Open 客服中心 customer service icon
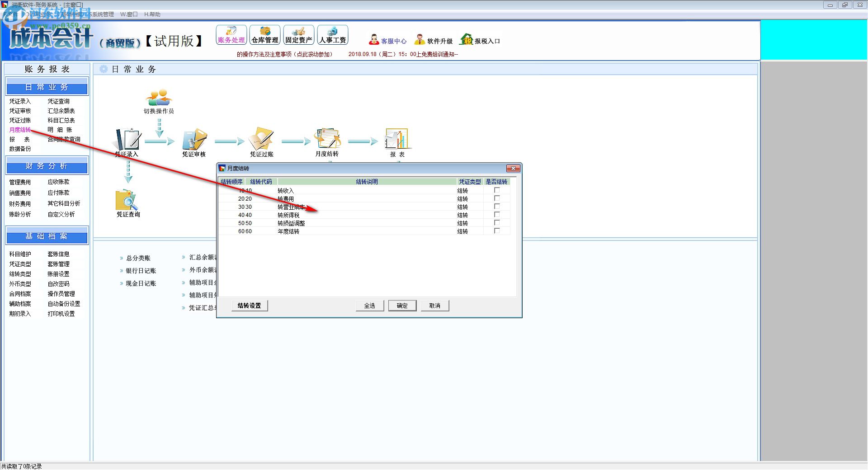The image size is (868, 470). (x=387, y=40)
